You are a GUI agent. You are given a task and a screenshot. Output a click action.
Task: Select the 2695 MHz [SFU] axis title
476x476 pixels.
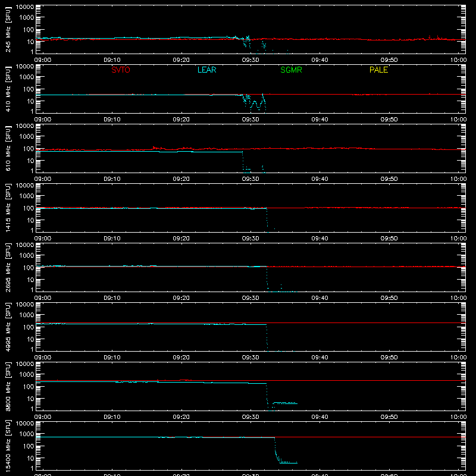pos(8,267)
